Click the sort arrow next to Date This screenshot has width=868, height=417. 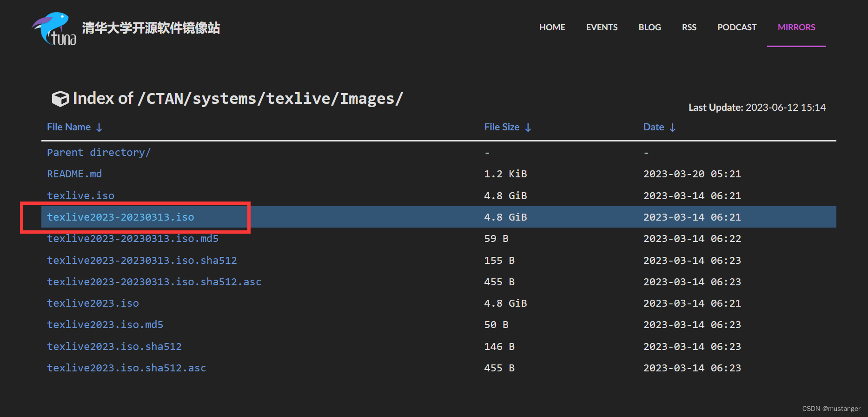pyautogui.click(x=673, y=128)
